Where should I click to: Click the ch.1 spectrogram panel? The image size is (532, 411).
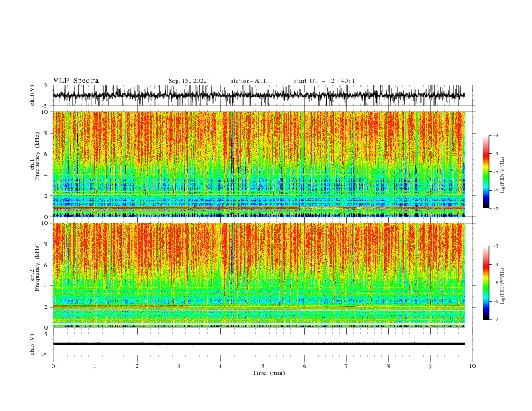click(x=259, y=164)
